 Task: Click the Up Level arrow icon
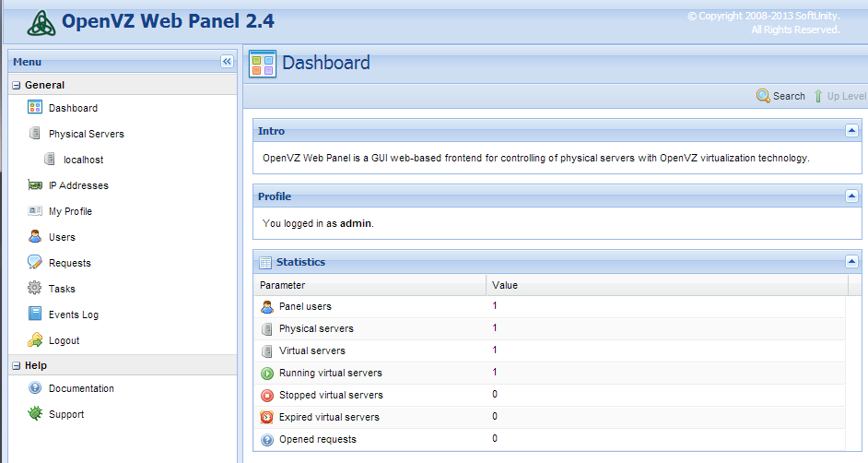[817, 96]
